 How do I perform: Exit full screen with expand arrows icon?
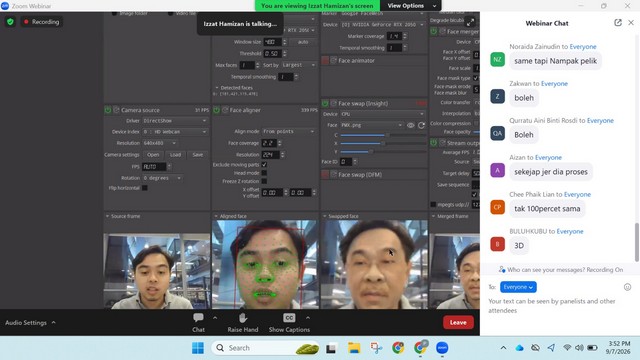(470, 22)
